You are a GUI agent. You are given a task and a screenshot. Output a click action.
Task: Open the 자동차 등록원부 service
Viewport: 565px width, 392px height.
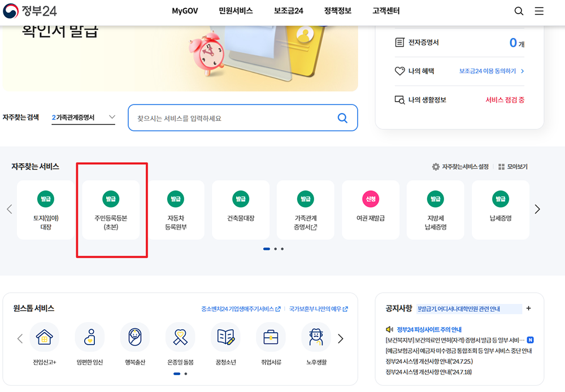[176, 210]
